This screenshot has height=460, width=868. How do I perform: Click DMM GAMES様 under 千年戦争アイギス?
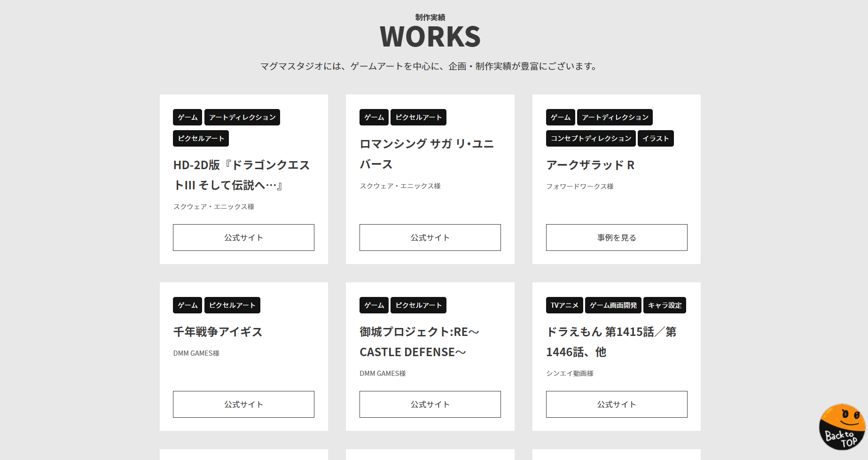click(196, 353)
